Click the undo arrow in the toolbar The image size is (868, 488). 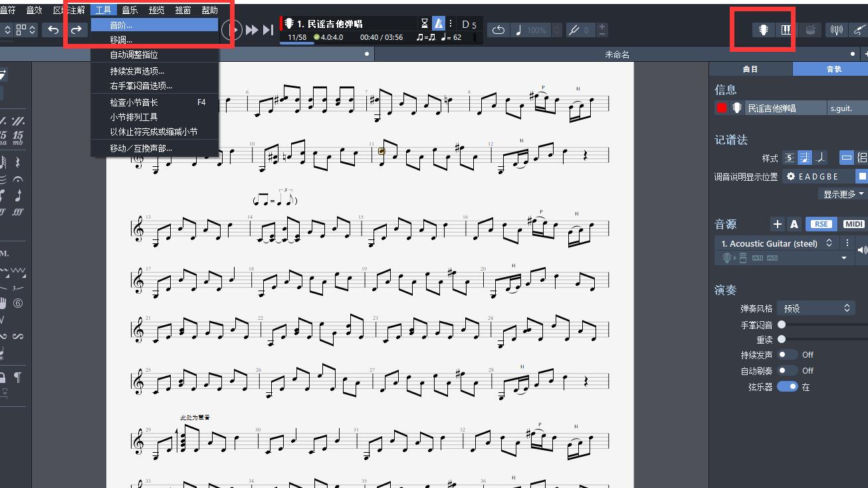pyautogui.click(x=53, y=30)
